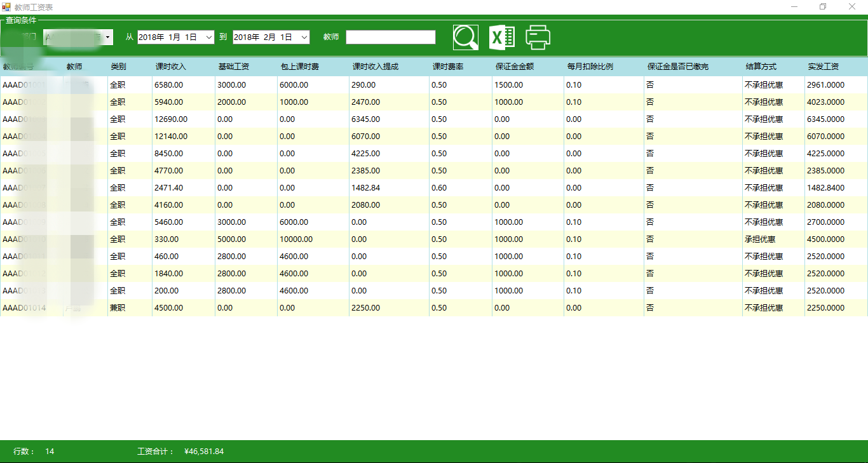The image size is (868, 463).
Task: Select the 4023.0000 actual salary cell
Action: click(836, 102)
